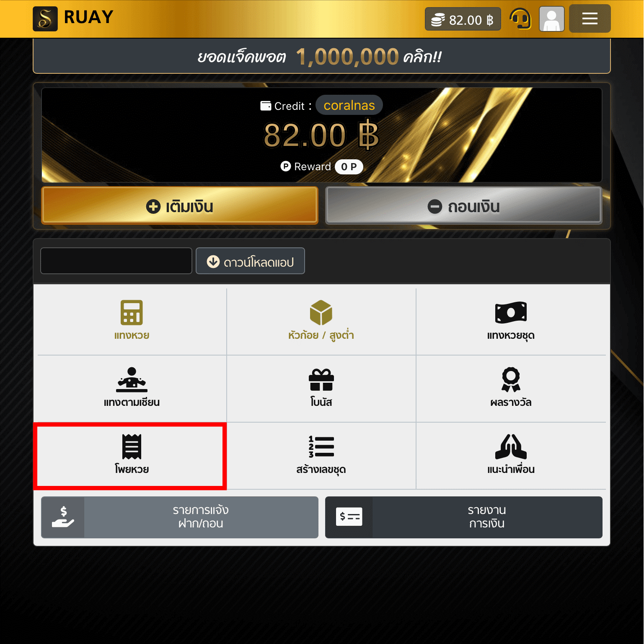This screenshot has width=644, height=644.
Task: Click the user profile avatar
Action: pos(551,19)
